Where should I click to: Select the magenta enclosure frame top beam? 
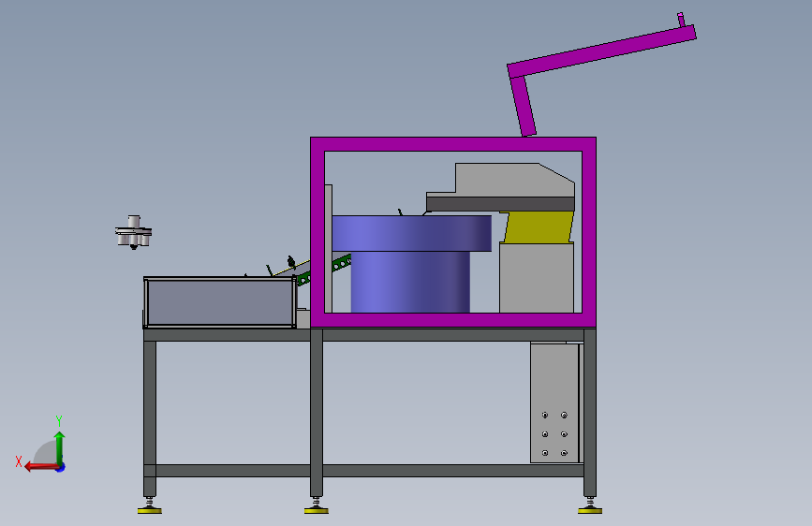pos(453,144)
